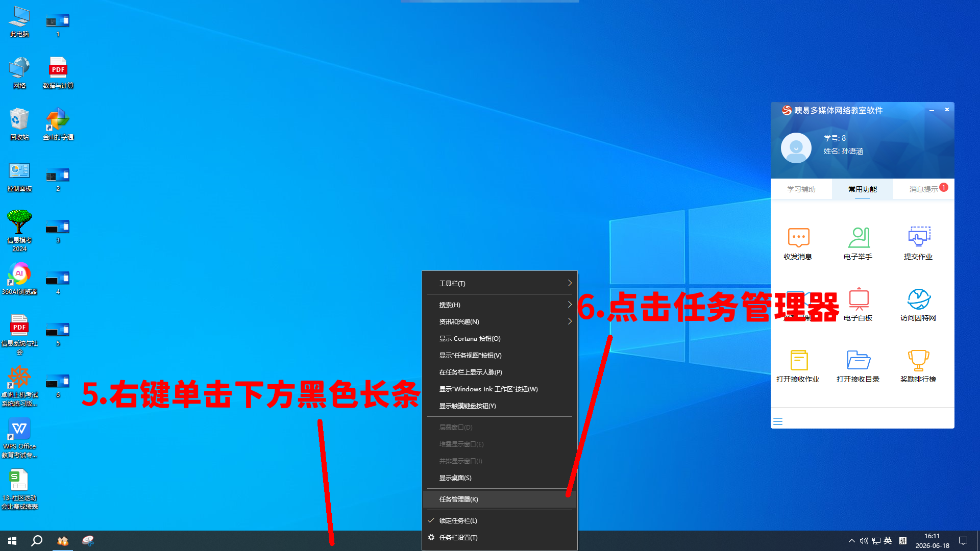980x551 pixels.
Task: Click the taskbar search magnifier
Action: [x=37, y=541]
